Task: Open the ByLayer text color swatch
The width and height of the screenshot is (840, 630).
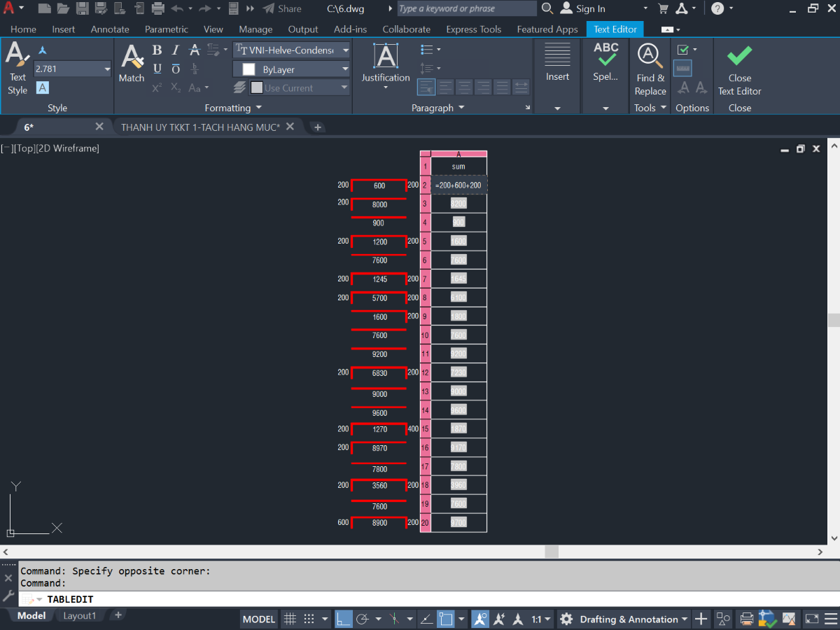Action: point(292,69)
